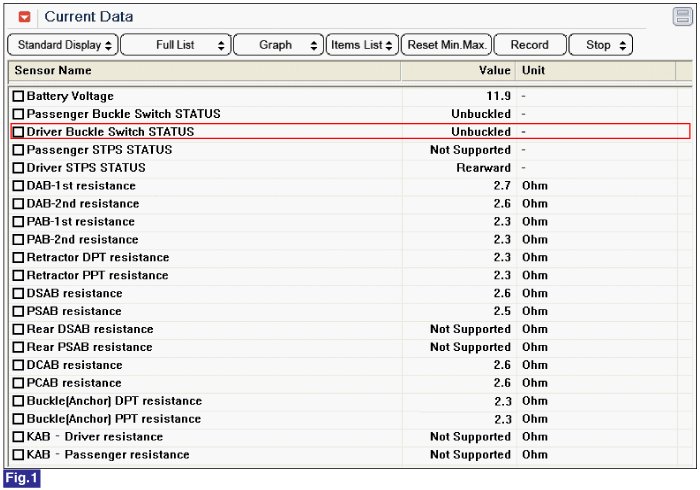Check the Buckle(Anchor) PPT resistance checkbox
The image size is (700, 490).
click(x=18, y=419)
